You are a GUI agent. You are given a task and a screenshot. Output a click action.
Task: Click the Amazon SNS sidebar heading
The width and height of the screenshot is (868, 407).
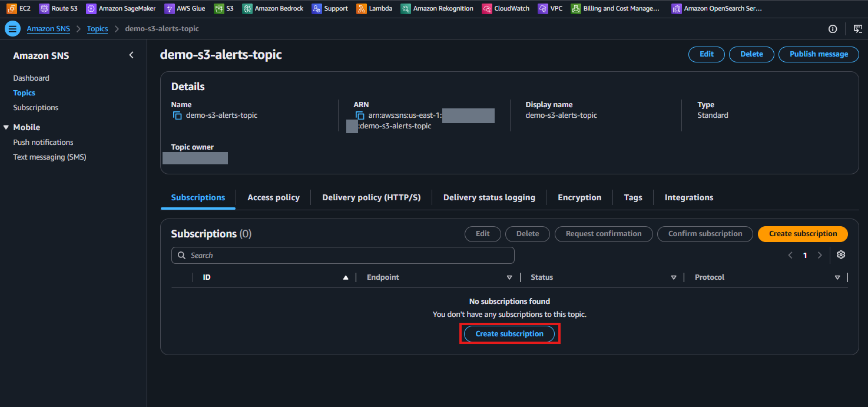pyautogui.click(x=41, y=55)
